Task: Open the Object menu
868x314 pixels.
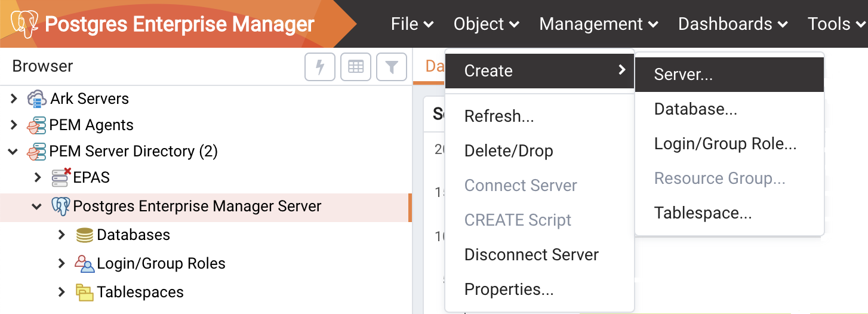Action: [x=487, y=24]
